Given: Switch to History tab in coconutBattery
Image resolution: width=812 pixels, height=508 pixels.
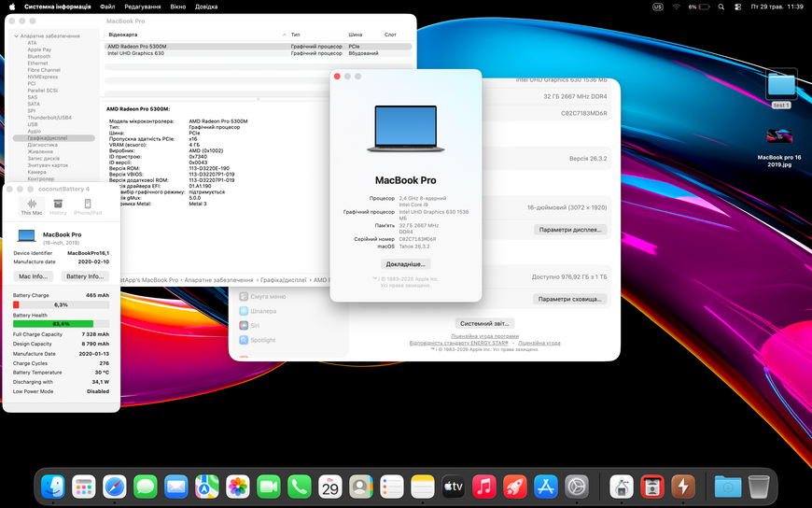Looking at the screenshot, I should click(x=58, y=206).
